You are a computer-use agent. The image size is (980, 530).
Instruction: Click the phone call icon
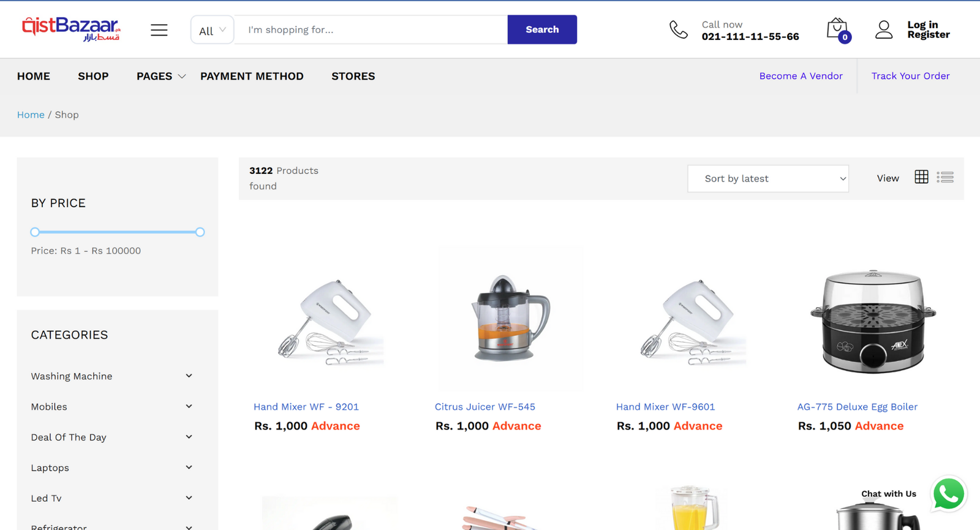tap(679, 29)
